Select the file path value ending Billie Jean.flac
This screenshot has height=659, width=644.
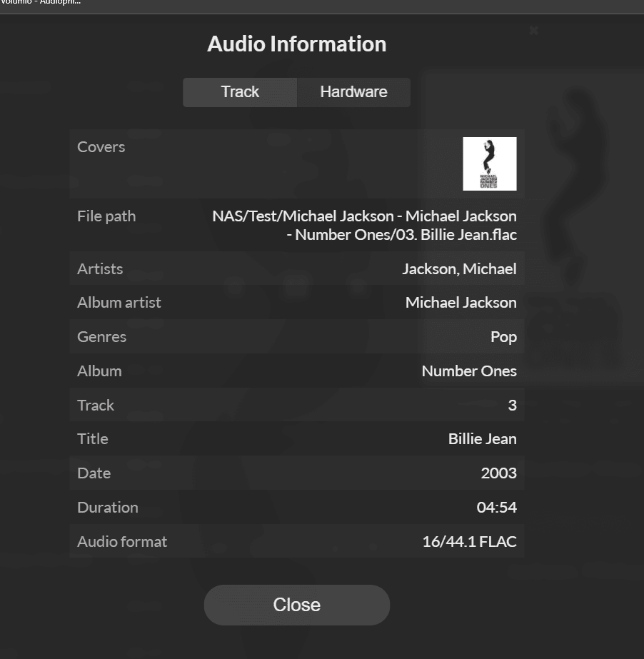tap(364, 226)
